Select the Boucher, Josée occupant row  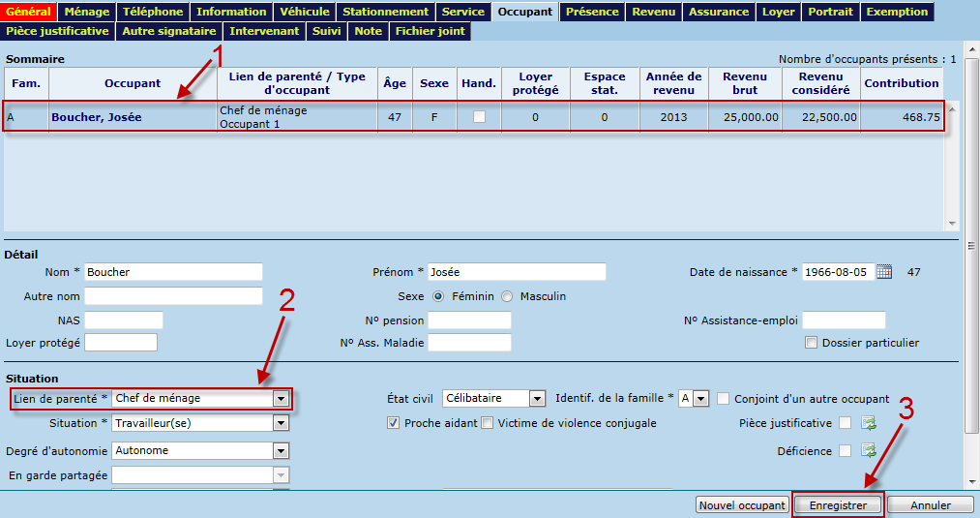point(96,117)
